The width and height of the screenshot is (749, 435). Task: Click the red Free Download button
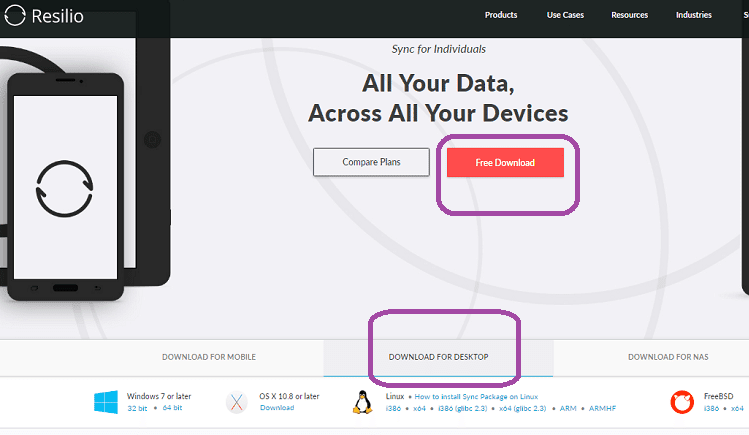point(505,162)
